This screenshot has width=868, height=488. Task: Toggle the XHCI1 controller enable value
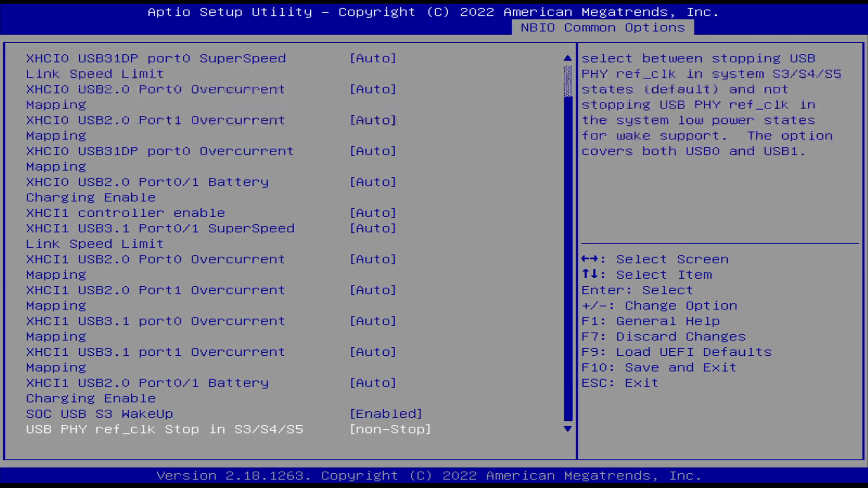(373, 213)
